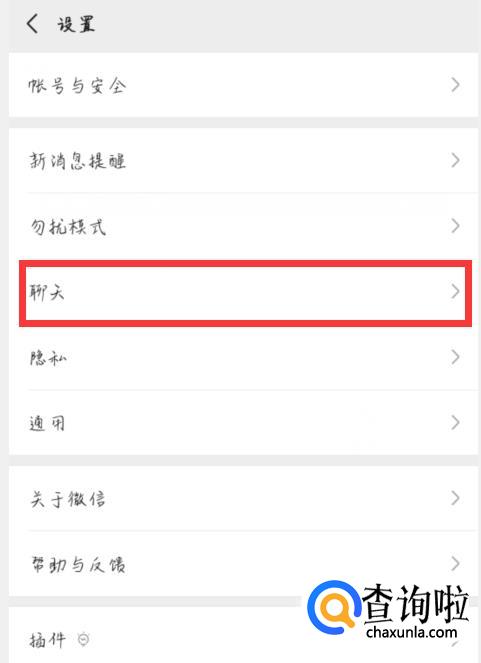The image size is (481, 663).
Task: Open 通用 settings
Action: pyautogui.click(x=243, y=423)
